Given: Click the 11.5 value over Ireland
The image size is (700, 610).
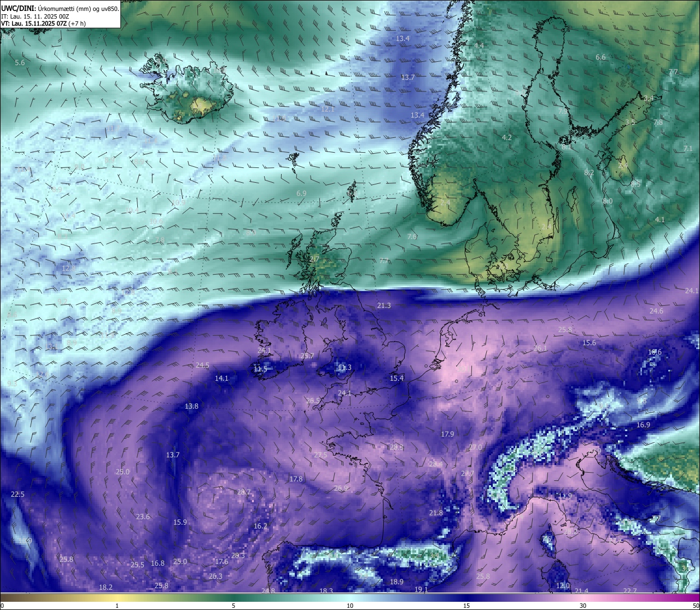Looking at the screenshot, I should (x=260, y=369).
